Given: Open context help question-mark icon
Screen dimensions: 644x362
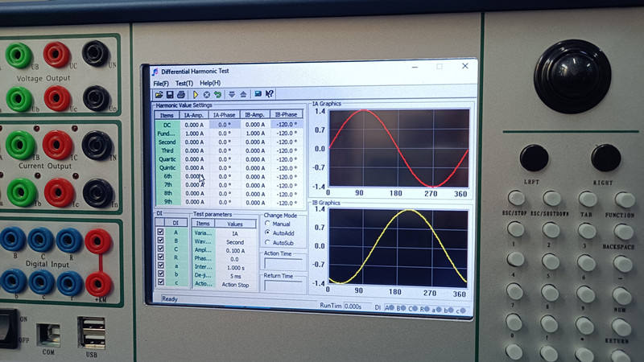Looking at the screenshot, I should 270,94.
